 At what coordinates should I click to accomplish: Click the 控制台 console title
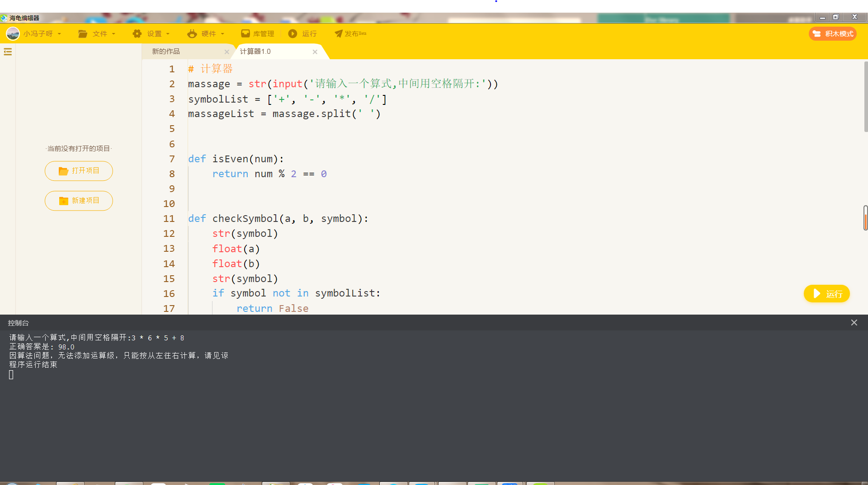(18, 323)
